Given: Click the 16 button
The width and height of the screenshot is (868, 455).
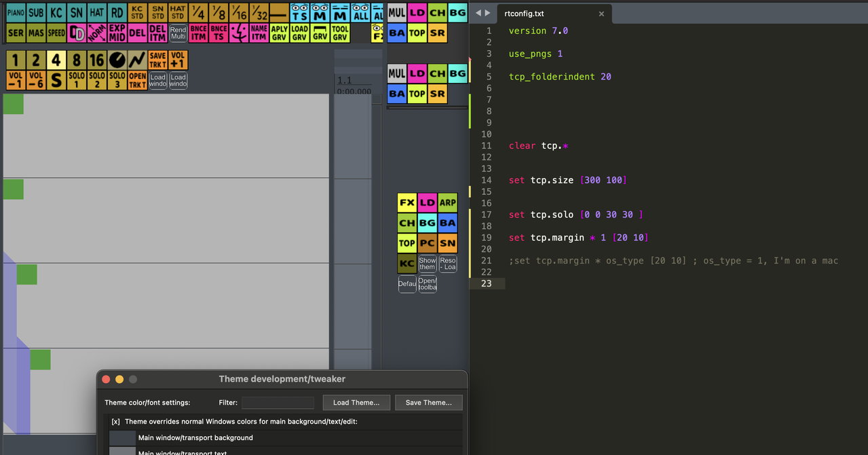Looking at the screenshot, I should [97, 60].
